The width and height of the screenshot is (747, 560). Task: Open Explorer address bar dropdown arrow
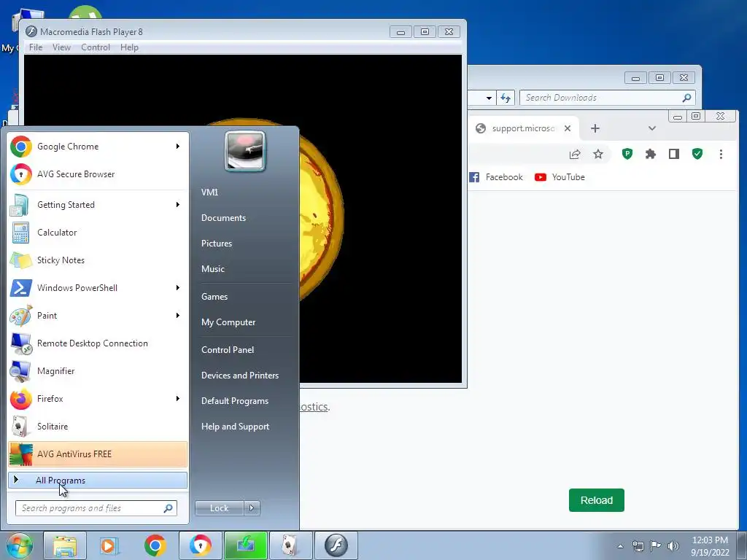[489, 98]
